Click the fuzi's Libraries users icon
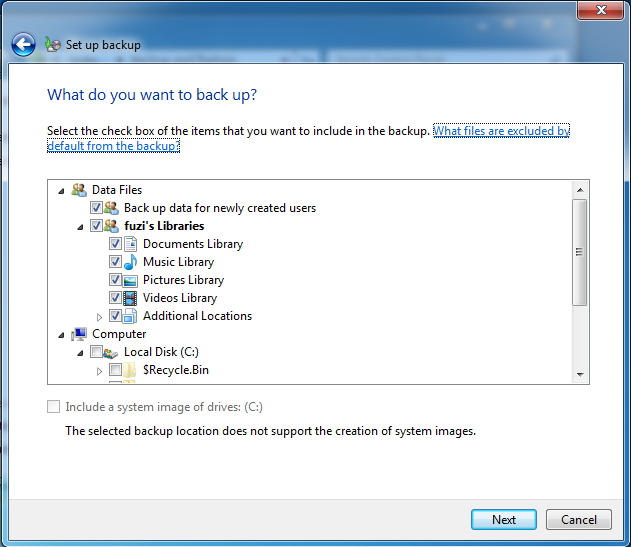 [111, 226]
